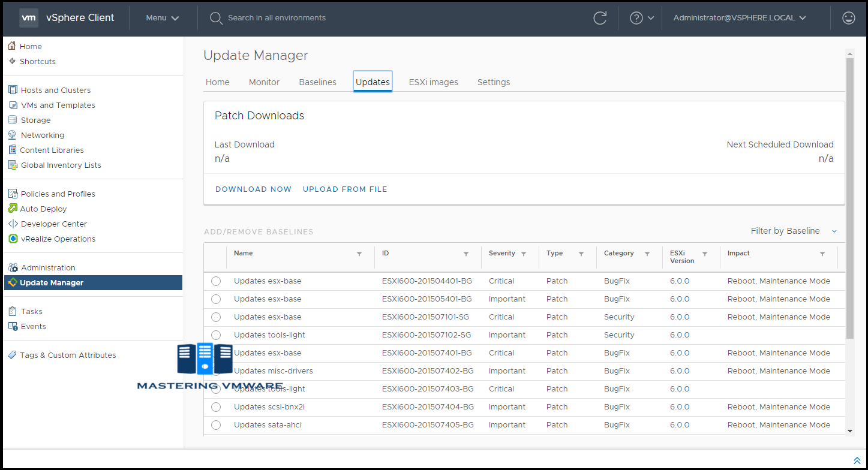The width and height of the screenshot is (868, 470).
Task: Click the search in all environments field
Action: click(x=277, y=18)
